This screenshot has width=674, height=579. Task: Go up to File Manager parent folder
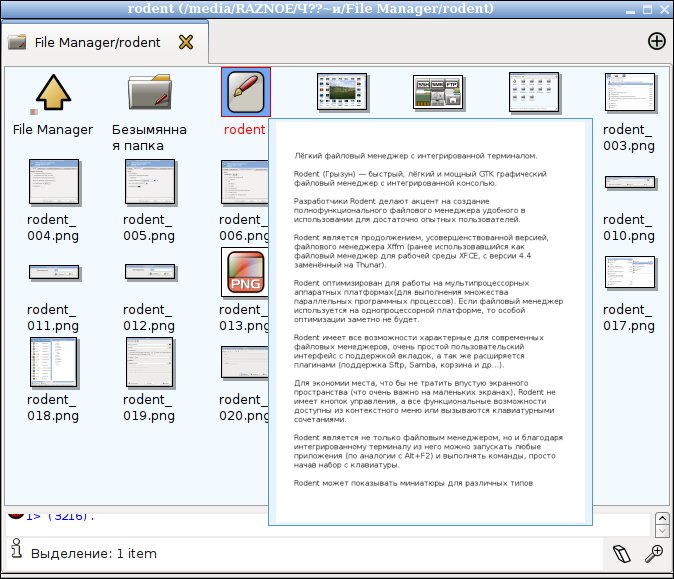[x=53, y=93]
